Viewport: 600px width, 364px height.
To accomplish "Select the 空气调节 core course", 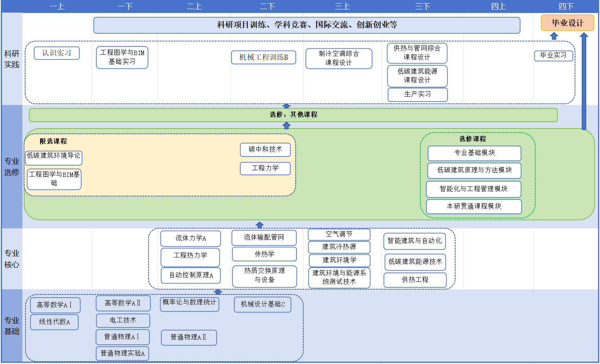I will (x=339, y=234).
